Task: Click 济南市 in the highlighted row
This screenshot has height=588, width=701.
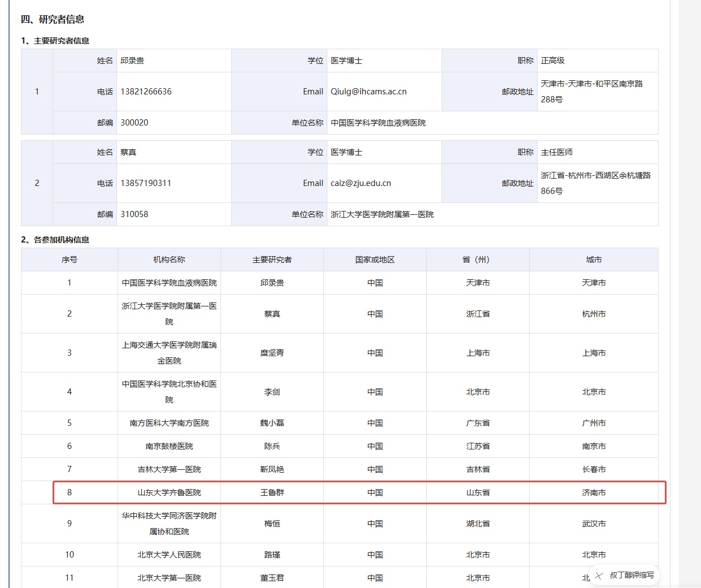Action: pyautogui.click(x=594, y=492)
